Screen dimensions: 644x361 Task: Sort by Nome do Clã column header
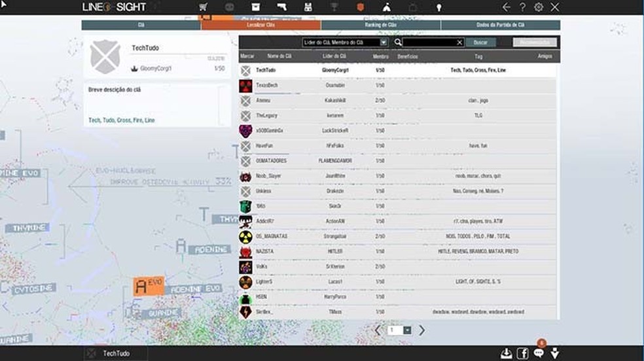(x=279, y=56)
